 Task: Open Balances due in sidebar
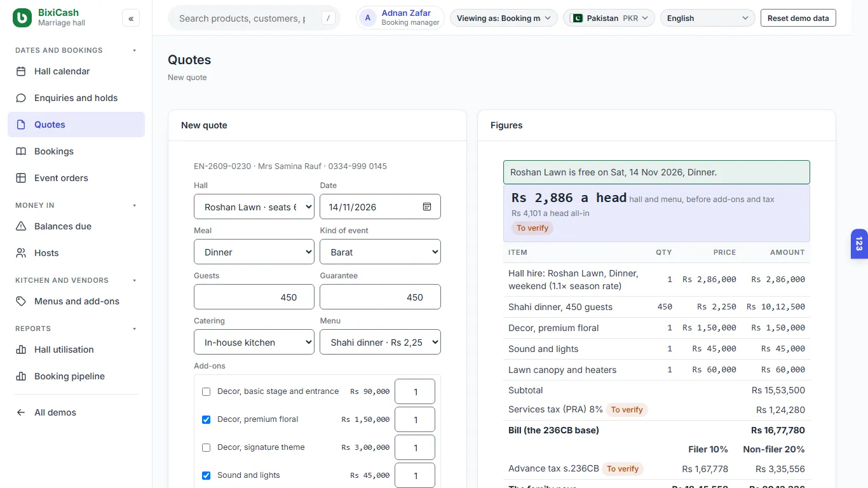[x=76, y=226]
